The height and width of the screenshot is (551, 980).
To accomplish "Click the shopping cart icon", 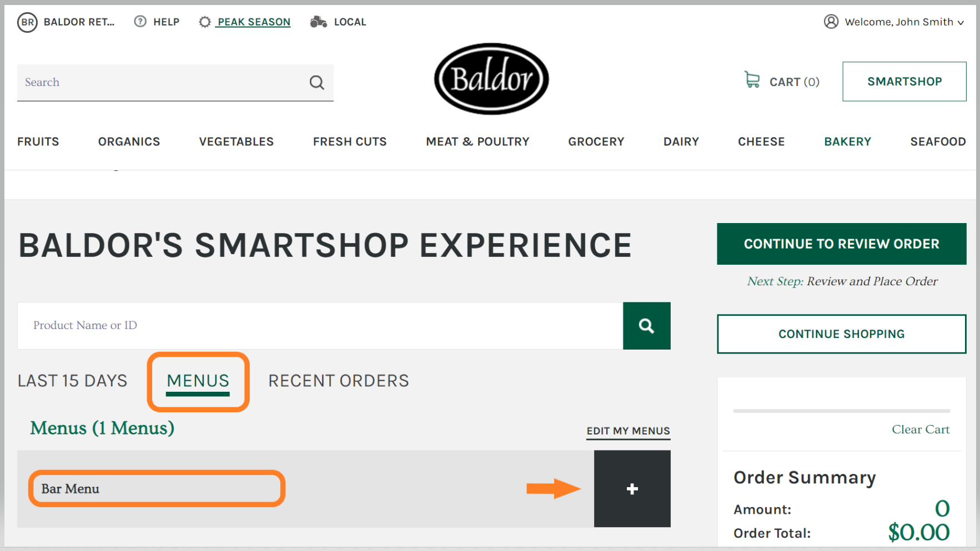I will (752, 80).
